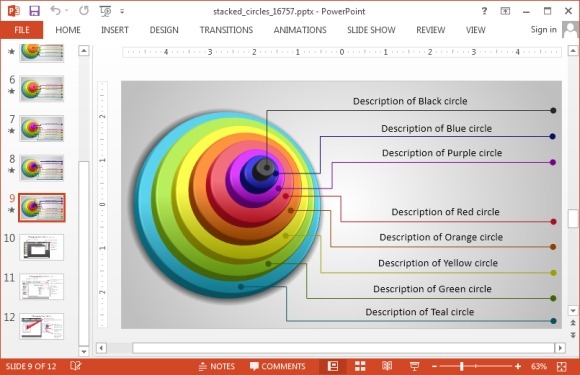This screenshot has height=375, width=580.
Task: Start presentation from beginning icon
Action: pyautogui.click(x=105, y=11)
